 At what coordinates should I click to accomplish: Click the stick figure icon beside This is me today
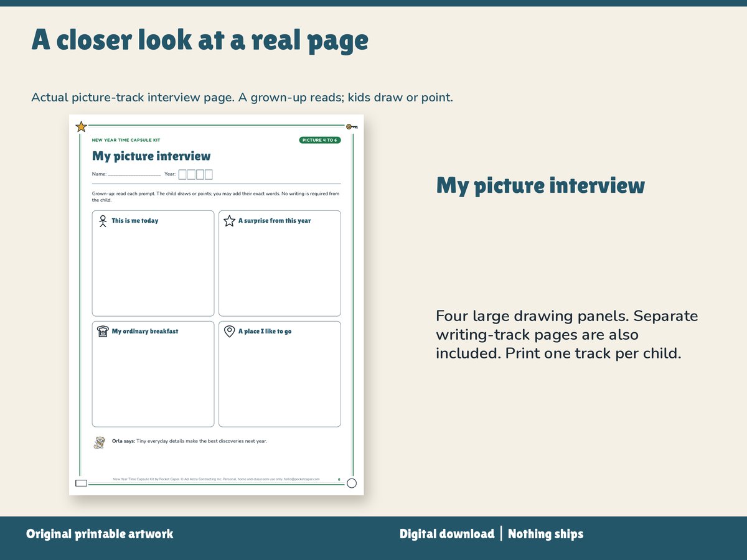[x=103, y=221]
